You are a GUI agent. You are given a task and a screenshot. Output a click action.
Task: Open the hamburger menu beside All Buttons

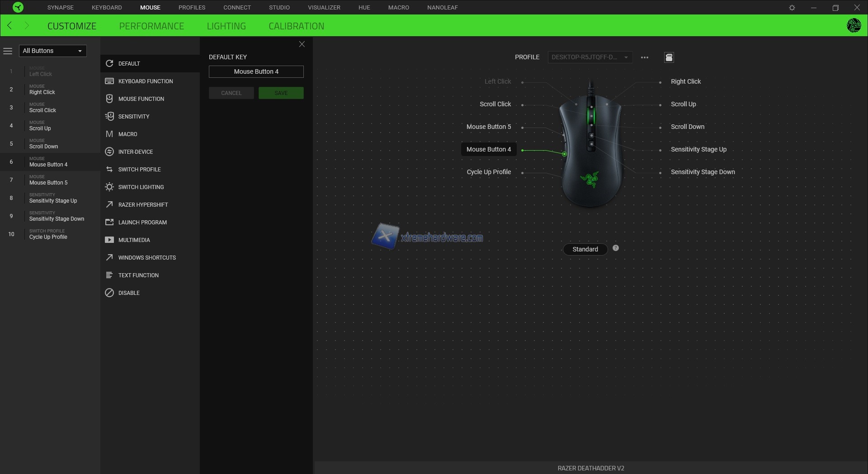8,51
